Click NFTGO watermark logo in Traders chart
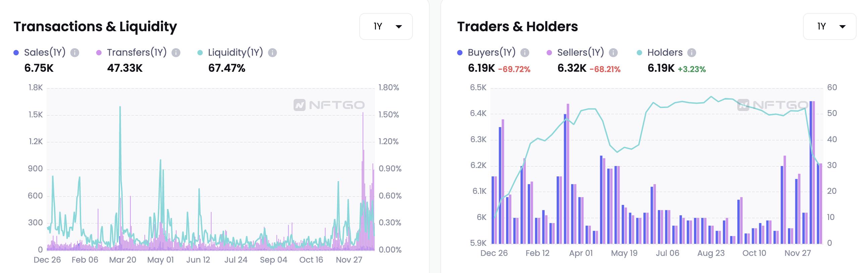 (x=772, y=105)
